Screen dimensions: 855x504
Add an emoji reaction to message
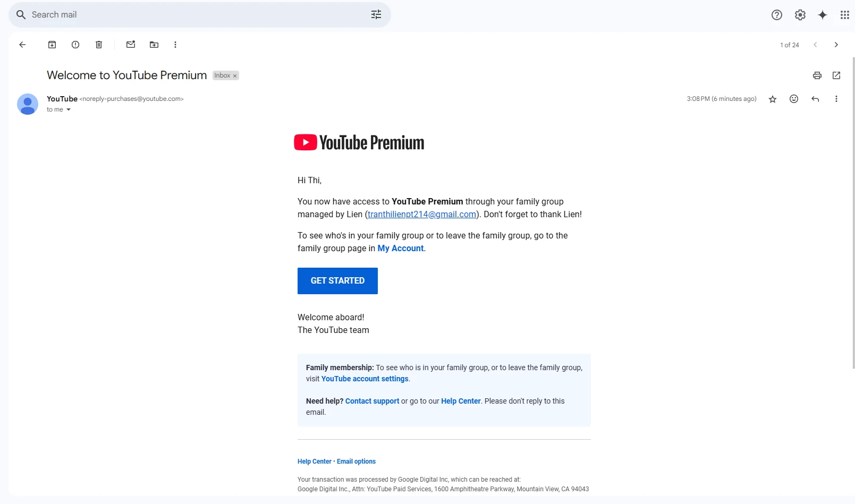click(x=794, y=99)
